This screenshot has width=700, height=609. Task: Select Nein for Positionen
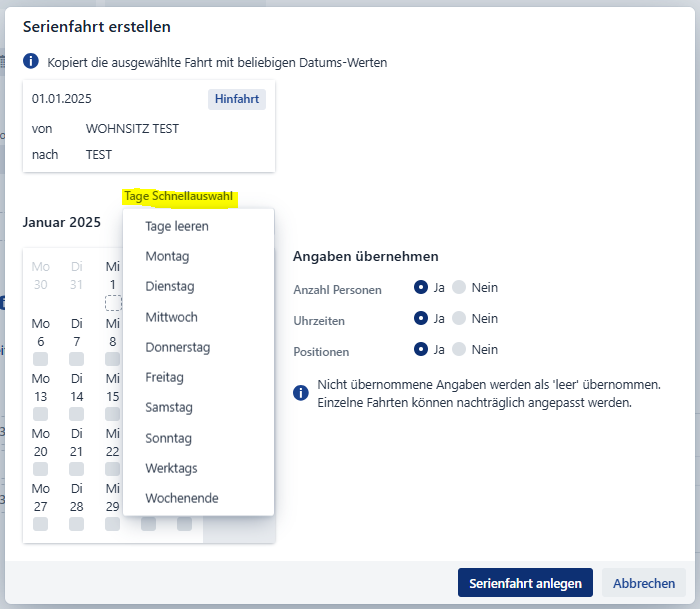(459, 349)
